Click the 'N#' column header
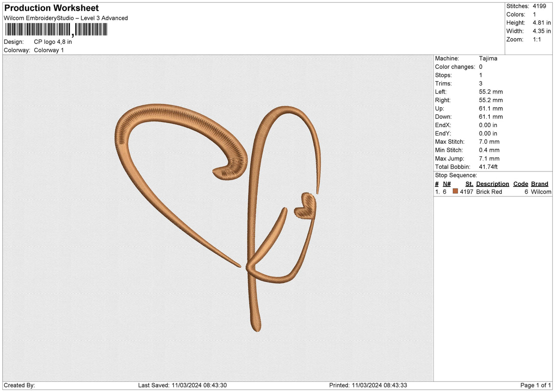Image resolution: width=555 pixels, height=392 pixels. tap(447, 184)
